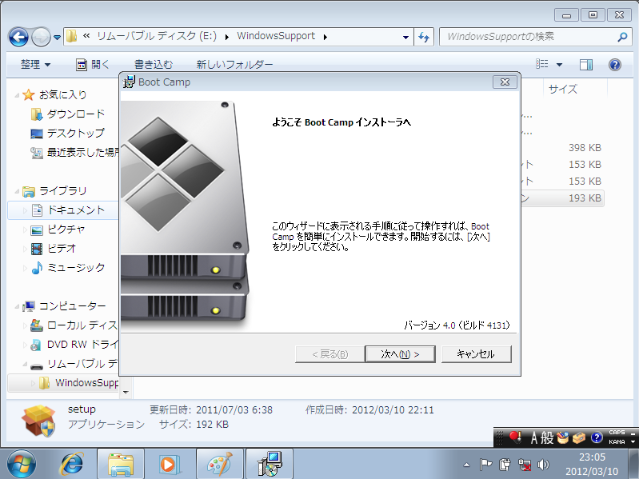Click the IME input mode 'A' indicator

coord(534,438)
